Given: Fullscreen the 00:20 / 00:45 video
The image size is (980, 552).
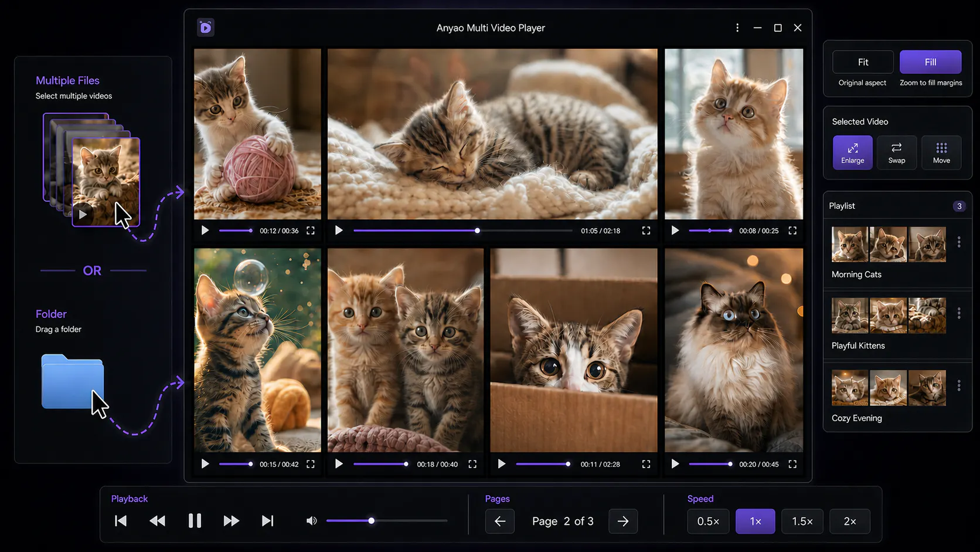Looking at the screenshot, I should 792,464.
